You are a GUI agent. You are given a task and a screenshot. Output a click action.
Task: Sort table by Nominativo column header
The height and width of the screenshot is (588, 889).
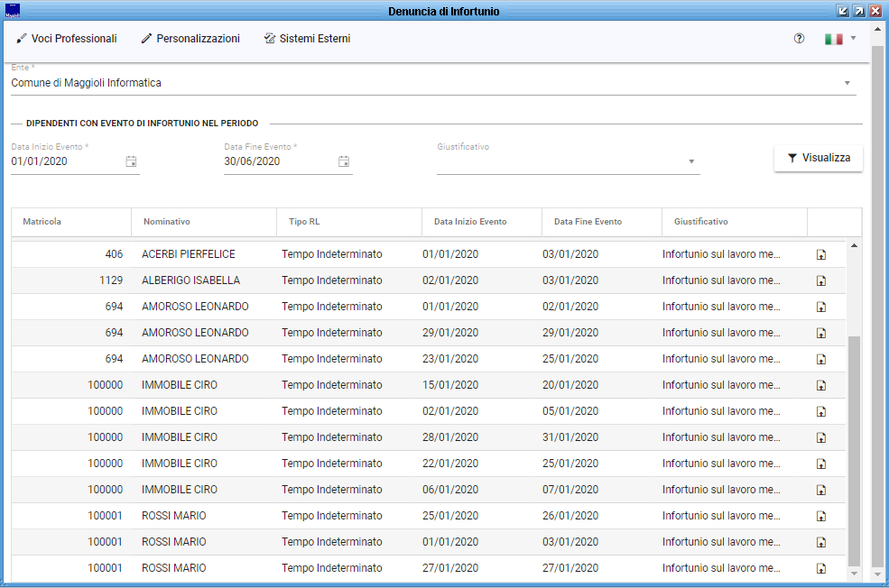tap(167, 222)
